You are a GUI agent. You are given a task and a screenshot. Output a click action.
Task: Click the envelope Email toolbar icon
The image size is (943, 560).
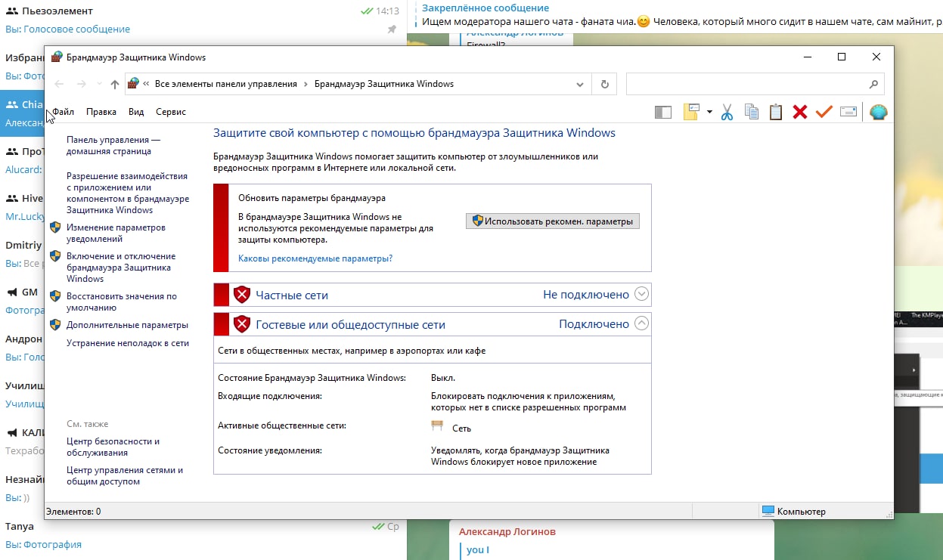pyautogui.click(x=848, y=112)
